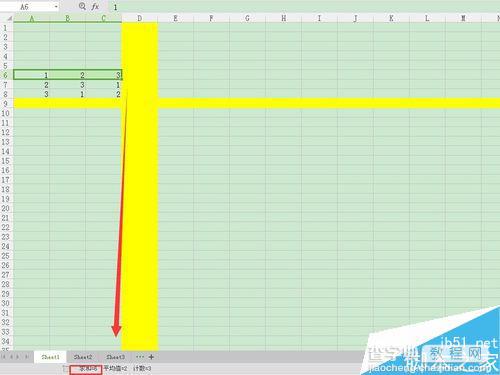500x375 pixels.
Task: Click the select-all corner triangle
Action: (x=9, y=18)
